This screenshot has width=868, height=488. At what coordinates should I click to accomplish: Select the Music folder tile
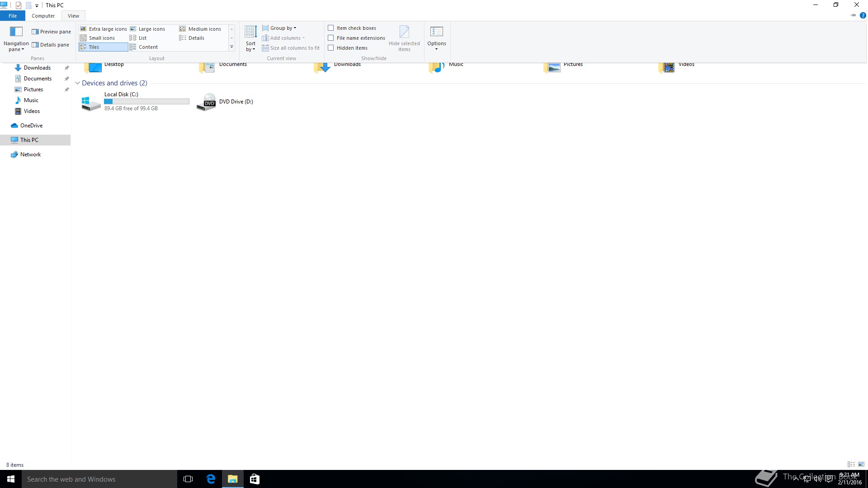(446, 67)
